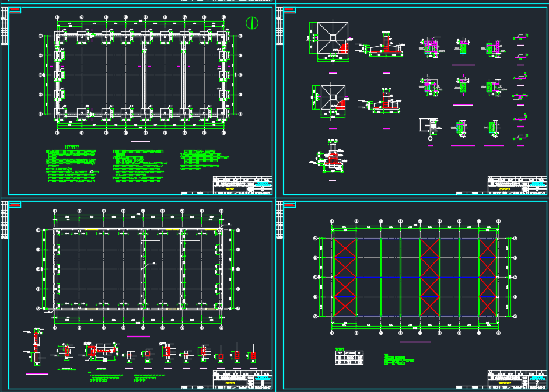This screenshot has width=549, height=392.
Task: Click the title block of the roof bracing sheet
Action: (517, 379)
